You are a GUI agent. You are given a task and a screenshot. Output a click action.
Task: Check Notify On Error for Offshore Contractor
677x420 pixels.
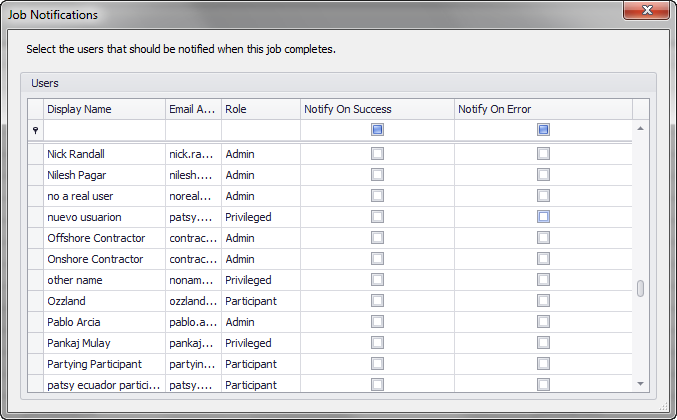point(543,238)
